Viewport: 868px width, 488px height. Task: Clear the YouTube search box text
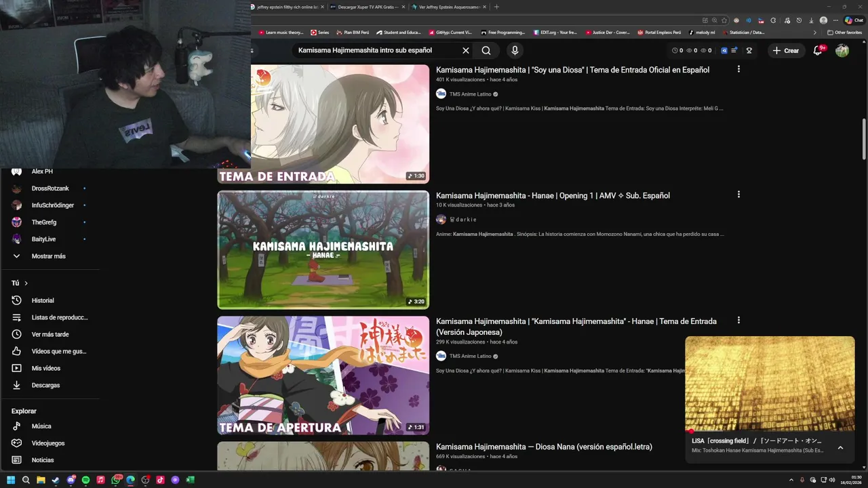tap(466, 50)
